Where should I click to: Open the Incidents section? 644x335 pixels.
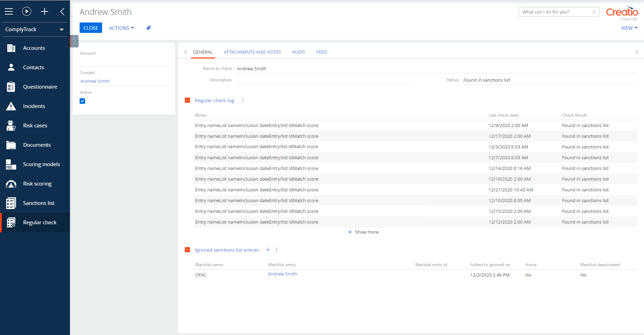coord(34,106)
